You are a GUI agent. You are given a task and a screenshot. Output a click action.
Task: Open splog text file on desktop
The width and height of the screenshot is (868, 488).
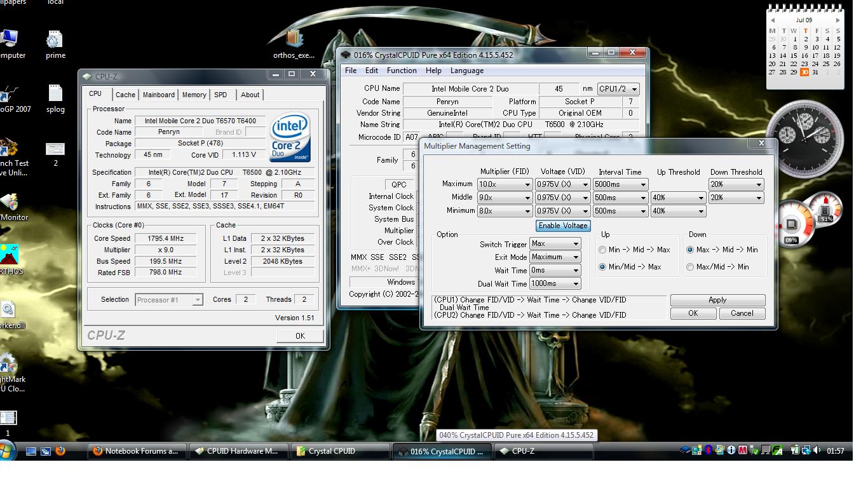coord(55,98)
